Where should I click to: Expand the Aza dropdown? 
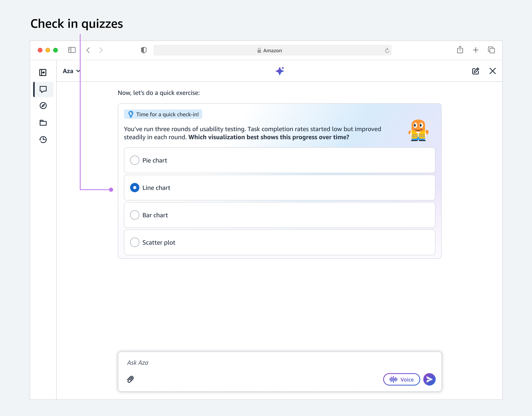click(71, 71)
